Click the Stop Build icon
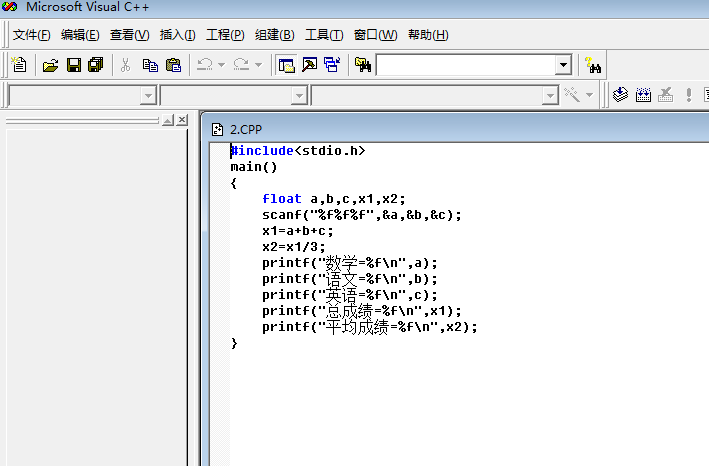This screenshot has width=709, height=466. [666, 94]
